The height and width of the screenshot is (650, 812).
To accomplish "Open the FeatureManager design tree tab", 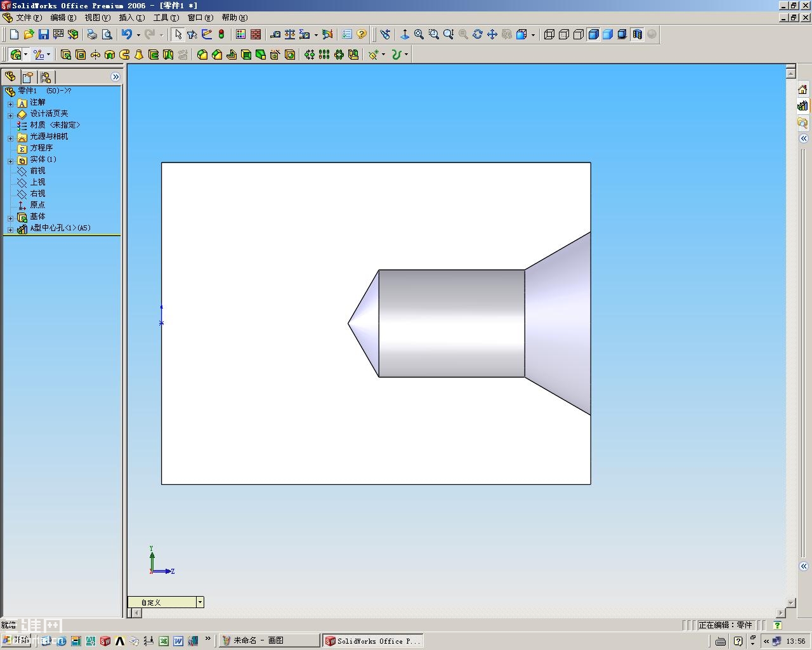I will [x=10, y=77].
